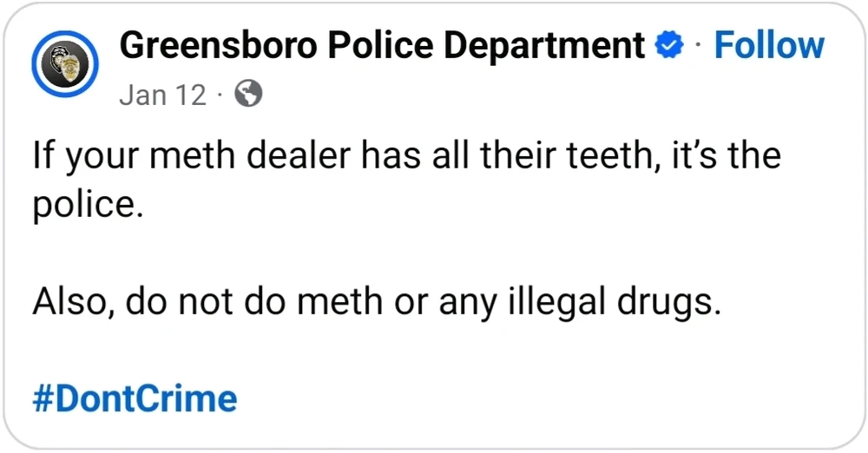Open the Jan 12 post timestamp

coord(162,94)
